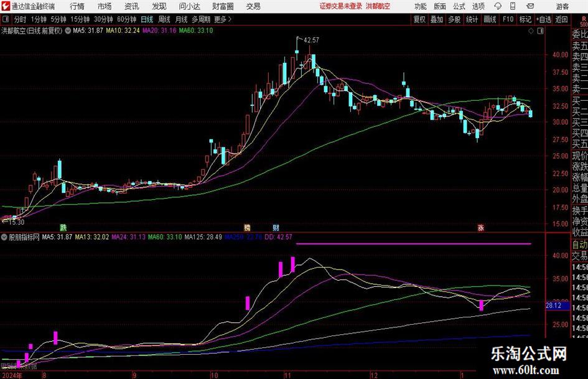Switch to 分时 chart tab
This screenshot has height=379, width=588.
click(20, 19)
